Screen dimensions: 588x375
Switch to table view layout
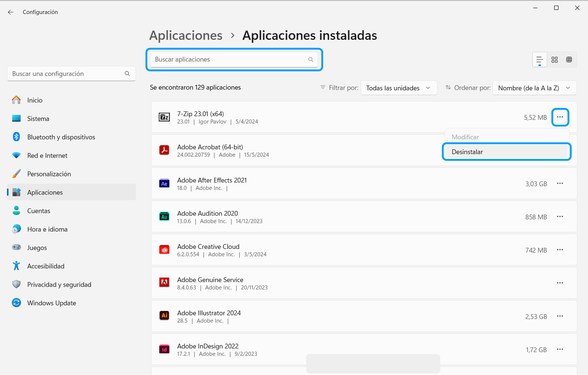click(569, 60)
